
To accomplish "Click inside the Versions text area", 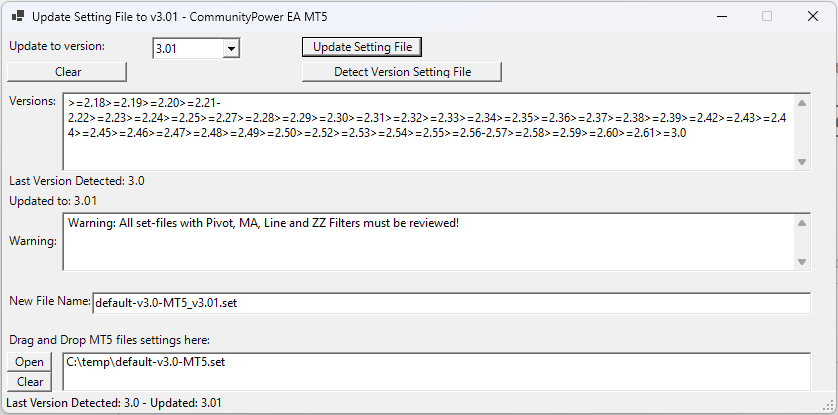I will (x=429, y=132).
